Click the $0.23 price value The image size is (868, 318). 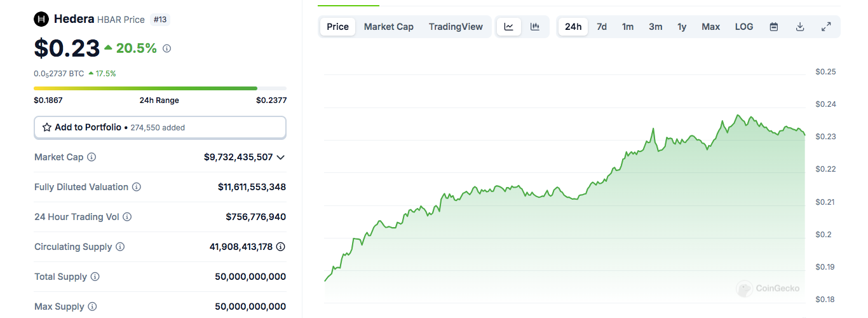click(x=67, y=48)
